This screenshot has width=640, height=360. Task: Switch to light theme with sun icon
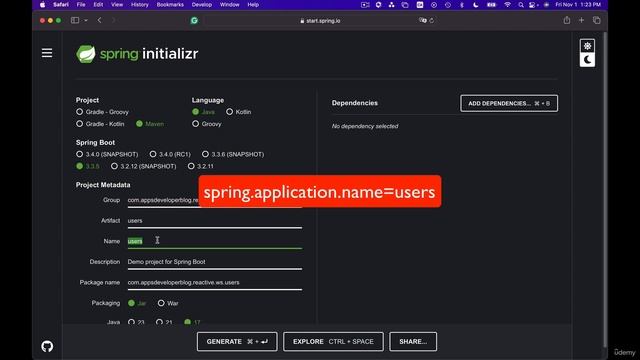[x=587, y=46]
